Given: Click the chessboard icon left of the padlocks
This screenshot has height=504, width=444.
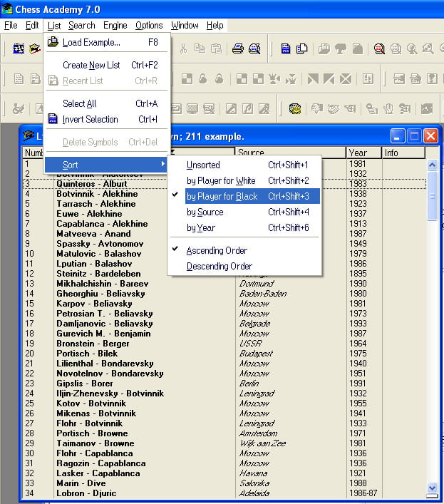Looking at the screenshot, I should point(187,78).
